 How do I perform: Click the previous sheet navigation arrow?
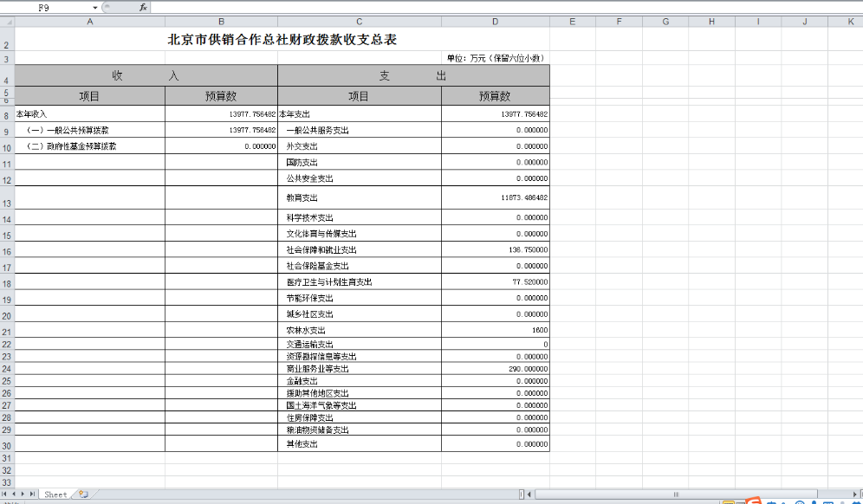[14, 494]
